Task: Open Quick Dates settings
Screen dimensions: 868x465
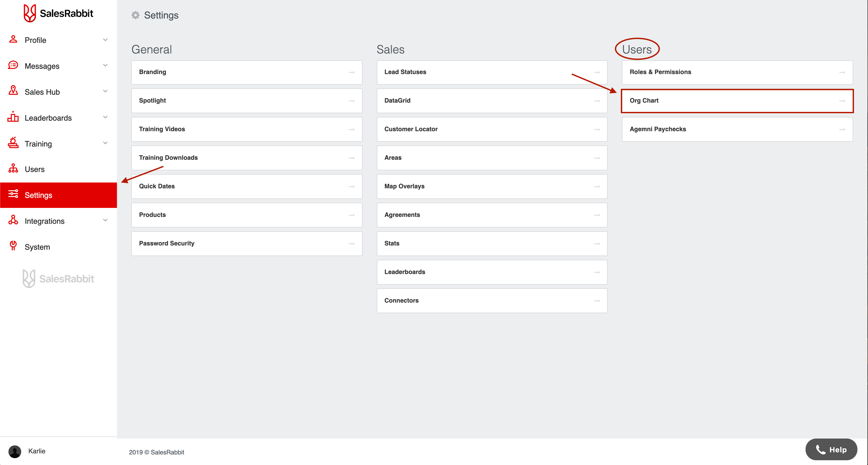Action: [x=247, y=186]
